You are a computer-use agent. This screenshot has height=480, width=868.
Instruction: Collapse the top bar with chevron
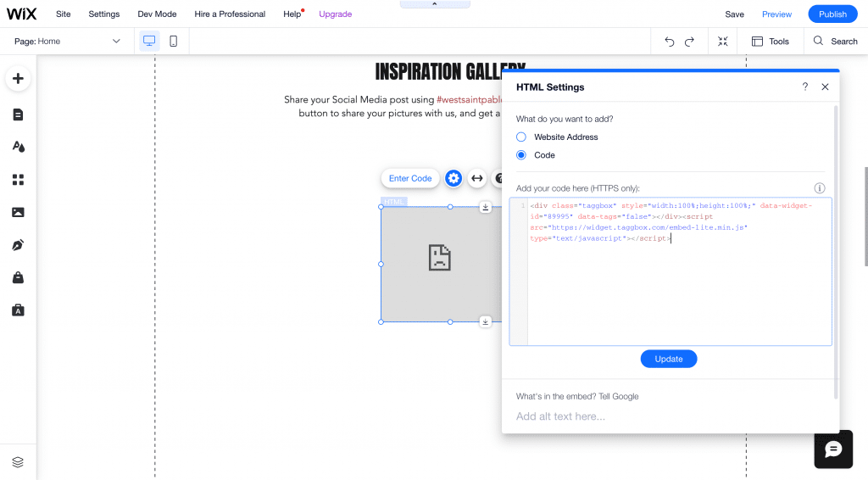(x=434, y=4)
